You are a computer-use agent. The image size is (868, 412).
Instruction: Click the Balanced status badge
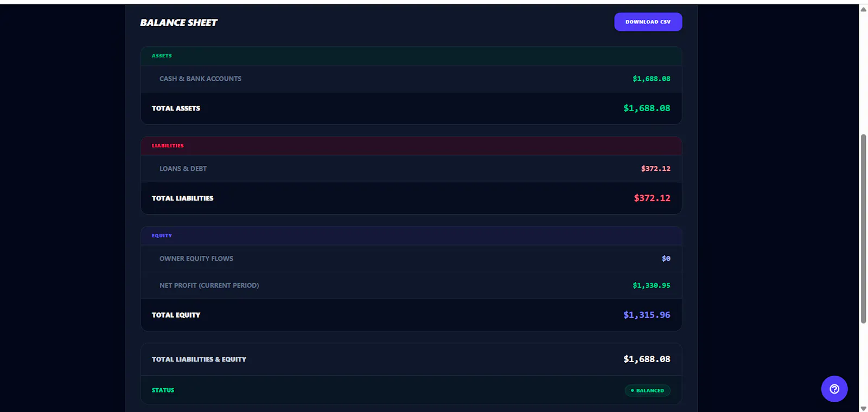coord(647,390)
